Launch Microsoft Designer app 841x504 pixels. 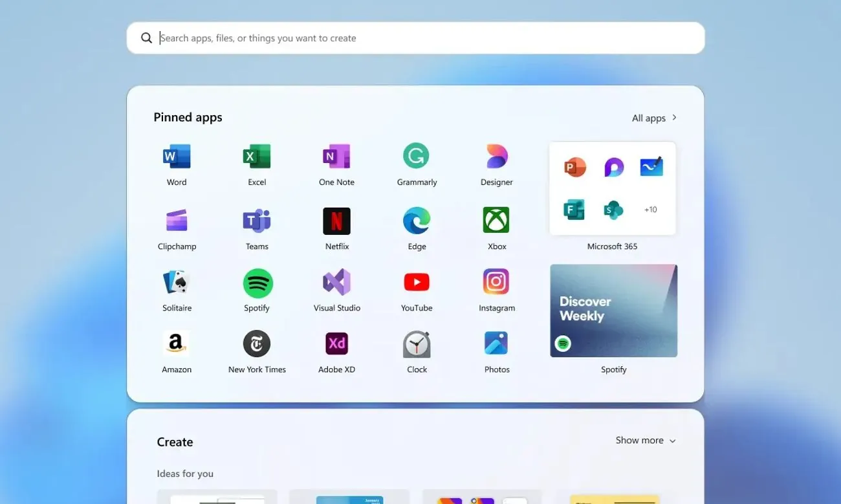pos(497,157)
